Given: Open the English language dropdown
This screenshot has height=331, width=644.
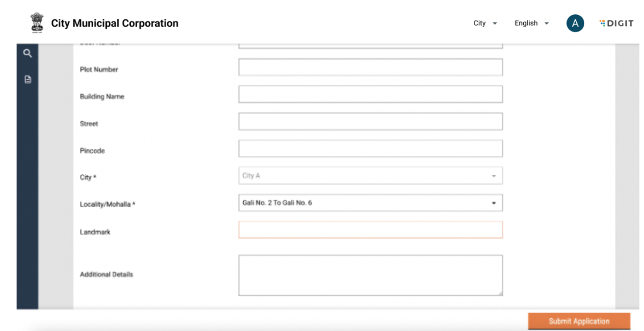Looking at the screenshot, I should pyautogui.click(x=531, y=23).
